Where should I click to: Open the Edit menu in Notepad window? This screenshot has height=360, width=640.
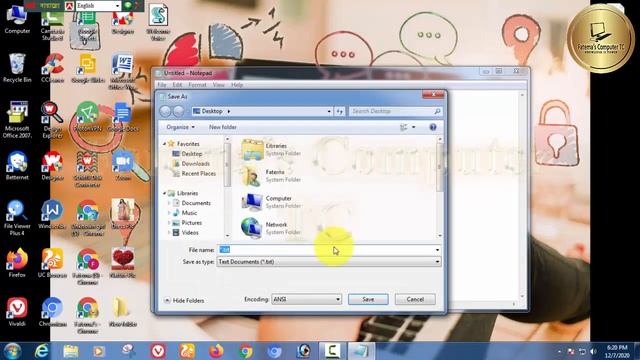(177, 85)
